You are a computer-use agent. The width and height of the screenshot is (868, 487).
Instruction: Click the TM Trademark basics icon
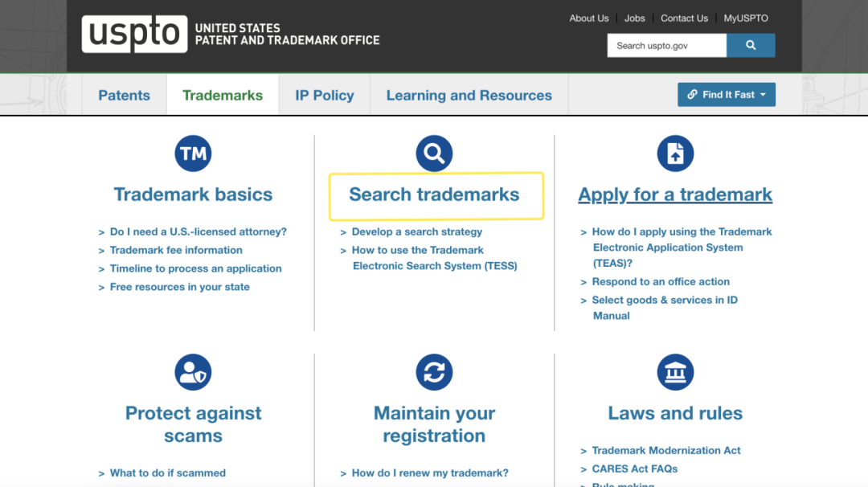coord(193,153)
